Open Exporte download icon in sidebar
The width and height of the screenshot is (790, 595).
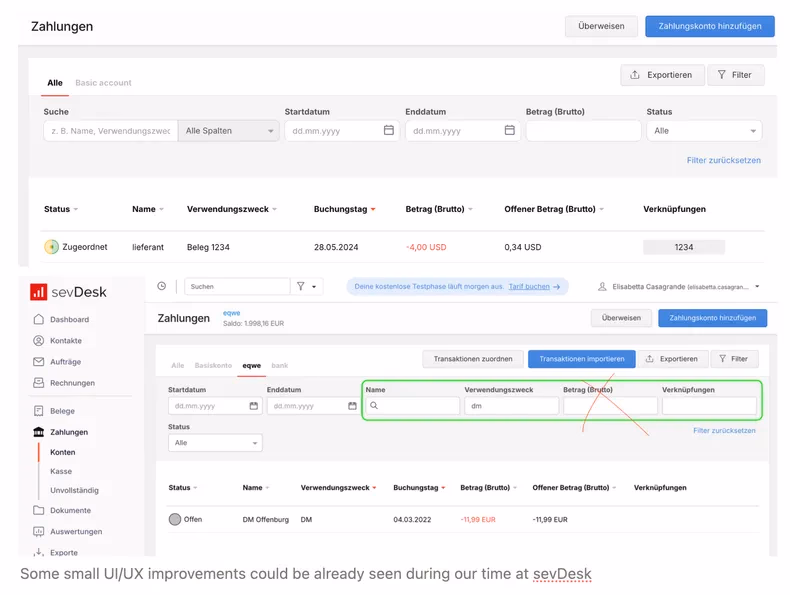(x=38, y=552)
